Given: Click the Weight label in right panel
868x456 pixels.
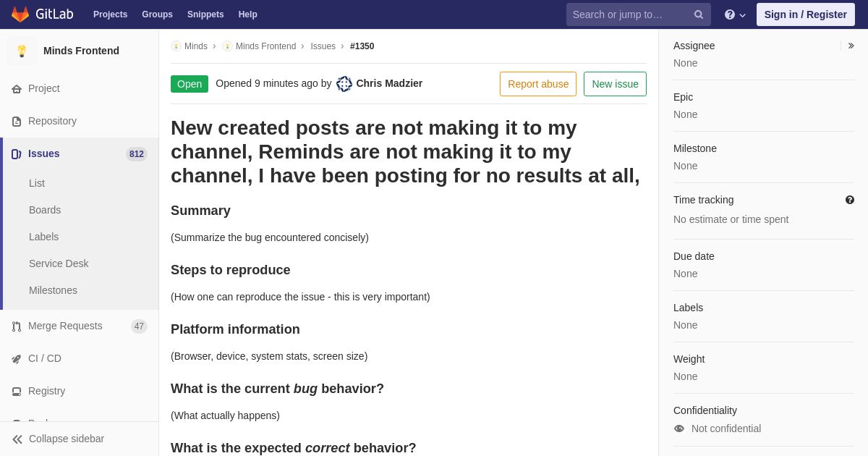Looking at the screenshot, I should pos(689,359).
